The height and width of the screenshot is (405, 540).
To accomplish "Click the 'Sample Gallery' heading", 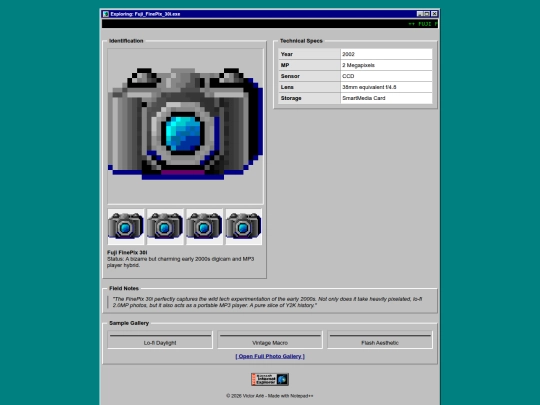I will (x=129, y=323).
